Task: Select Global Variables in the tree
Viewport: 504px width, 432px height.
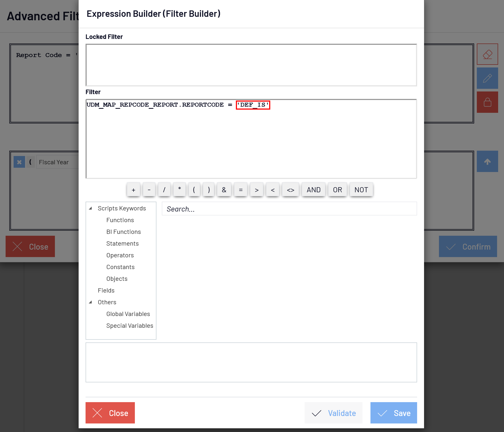Action: [128, 314]
